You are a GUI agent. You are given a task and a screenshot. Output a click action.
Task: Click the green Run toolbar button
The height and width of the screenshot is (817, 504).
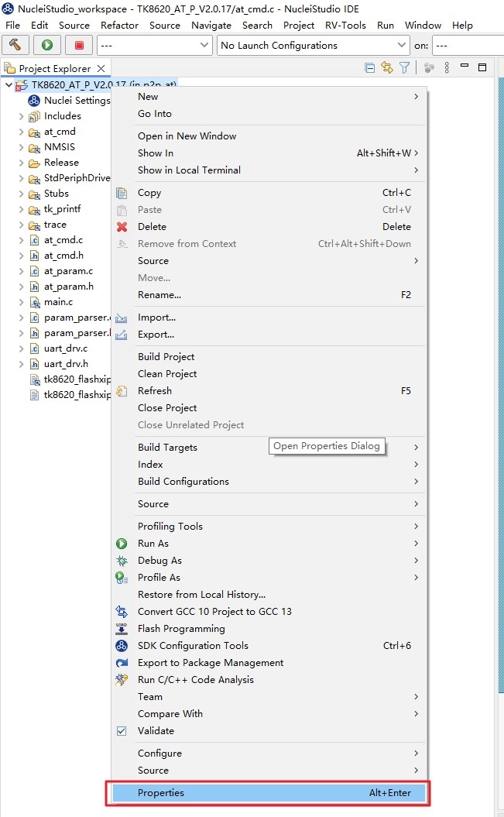(x=47, y=46)
